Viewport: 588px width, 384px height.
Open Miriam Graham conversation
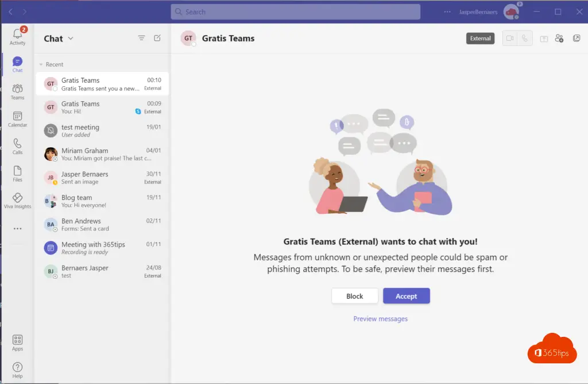(x=102, y=154)
